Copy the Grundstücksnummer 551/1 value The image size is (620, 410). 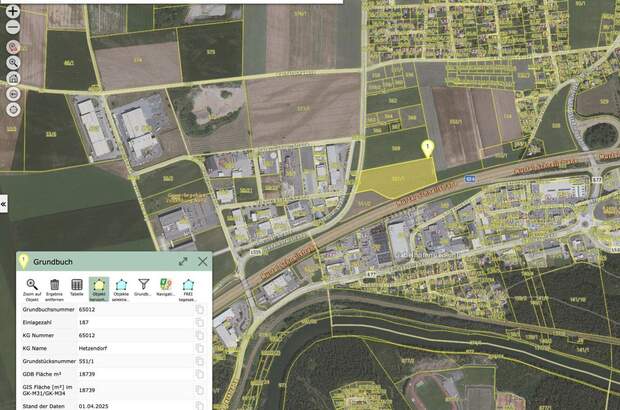click(200, 361)
